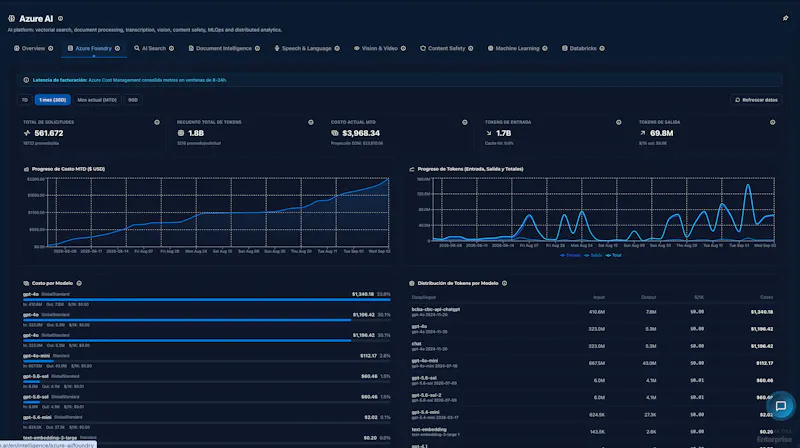Open info icon on Recuento Total de Tokens card
This screenshot has height=448, width=800.
311,122
